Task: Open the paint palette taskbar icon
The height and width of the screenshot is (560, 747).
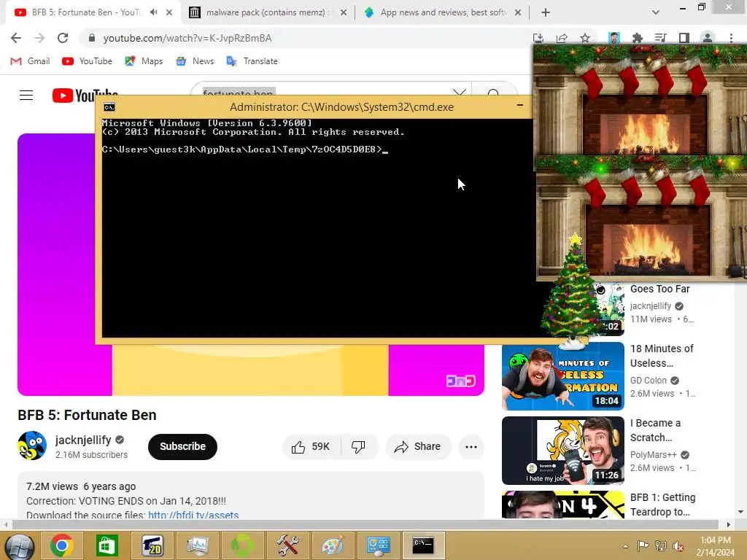Action: click(x=332, y=545)
